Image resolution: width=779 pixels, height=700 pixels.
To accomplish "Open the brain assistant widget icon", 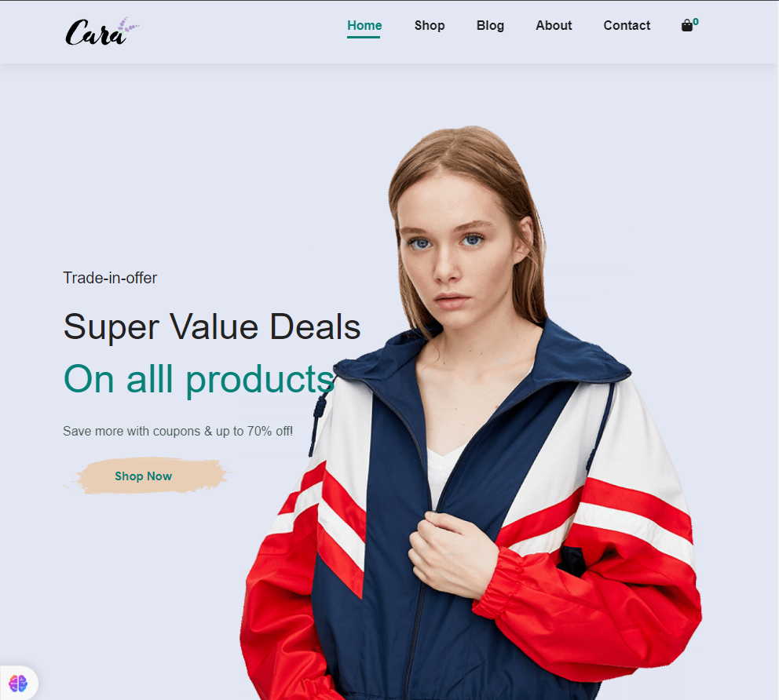I will (18, 683).
